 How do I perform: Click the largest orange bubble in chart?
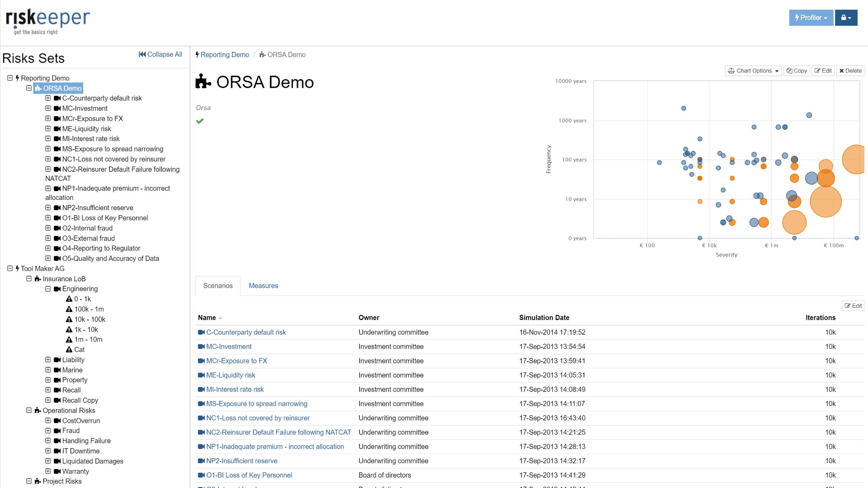(825, 201)
